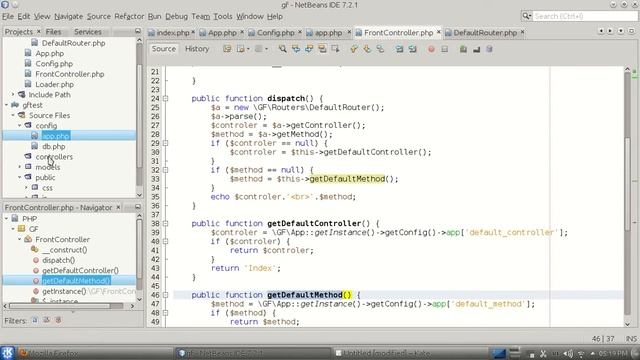Collapse the gftest project node
Viewport: 640px width, 360px height.
(x=7, y=105)
